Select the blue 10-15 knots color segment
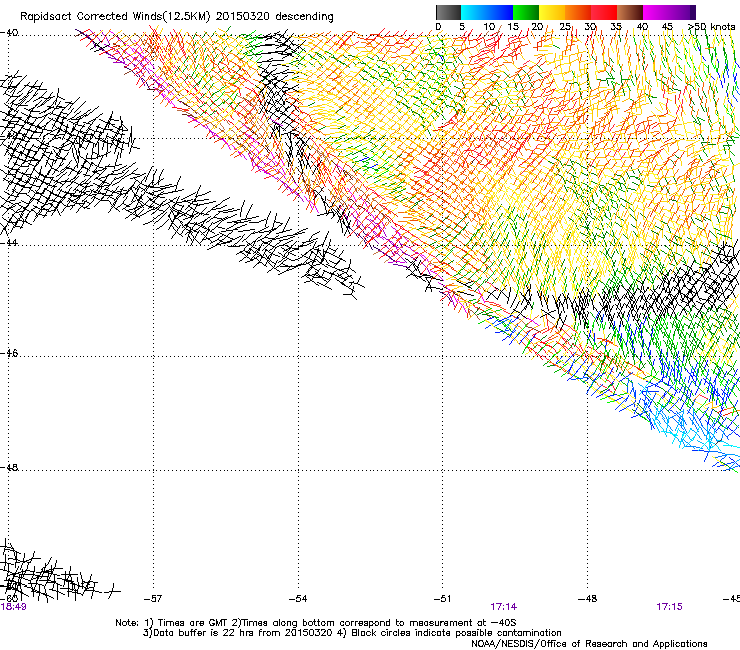 500,12
